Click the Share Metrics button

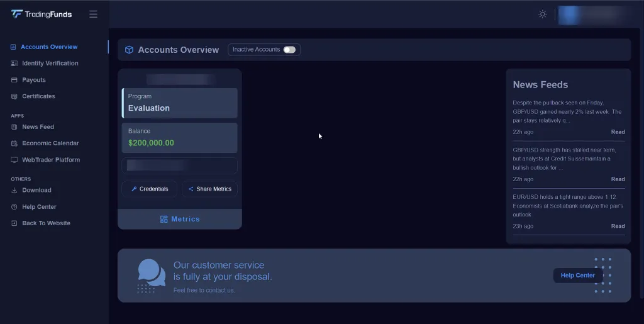pos(209,189)
